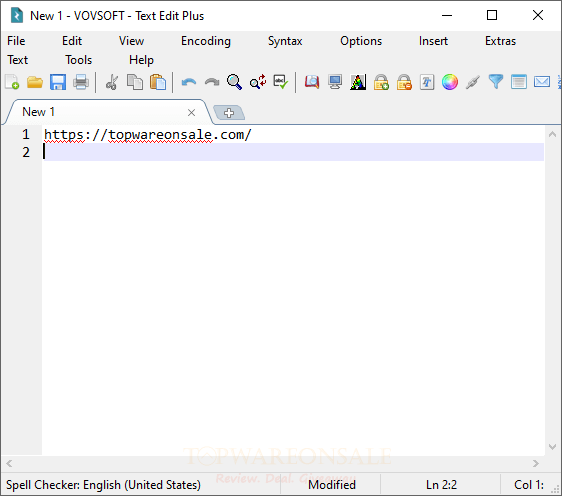Click the text formatting T icon
The height and width of the screenshot is (496, 562).
[x=427, y=82]
